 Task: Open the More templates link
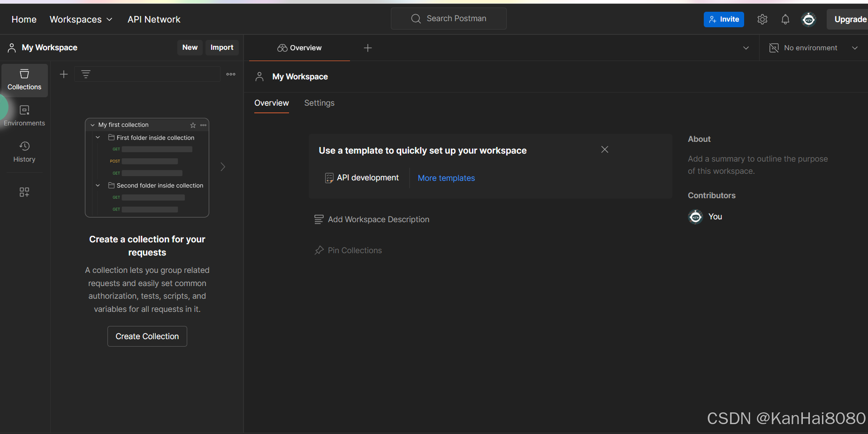tap(446, 178)
